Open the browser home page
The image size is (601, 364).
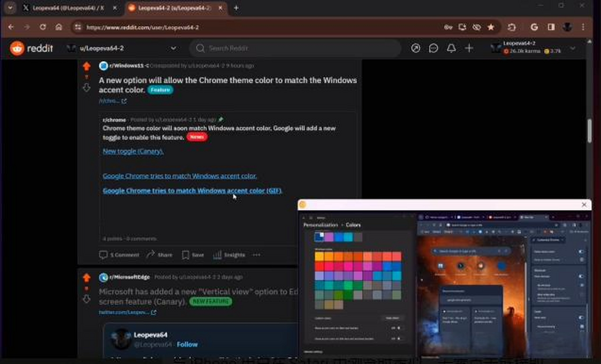click(59, 27)
